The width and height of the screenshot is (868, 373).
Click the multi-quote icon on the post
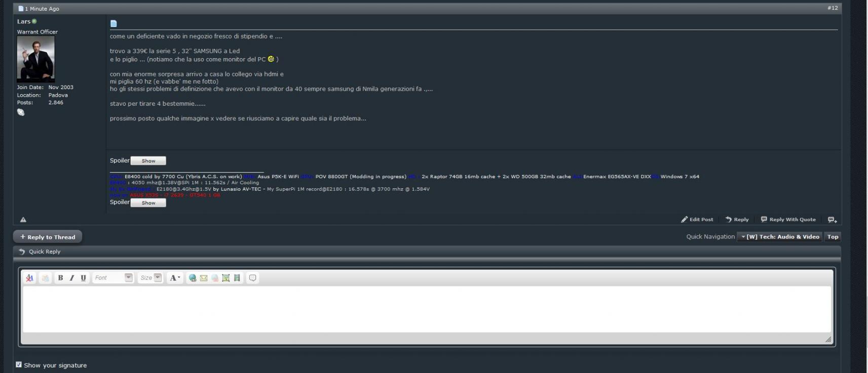(832, 220)
